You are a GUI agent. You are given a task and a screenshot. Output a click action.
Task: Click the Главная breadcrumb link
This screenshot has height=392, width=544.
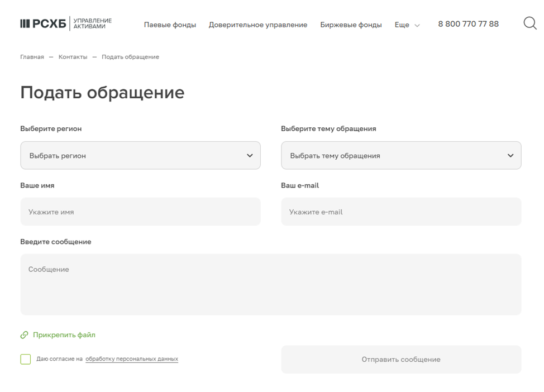tap(32, 57)
